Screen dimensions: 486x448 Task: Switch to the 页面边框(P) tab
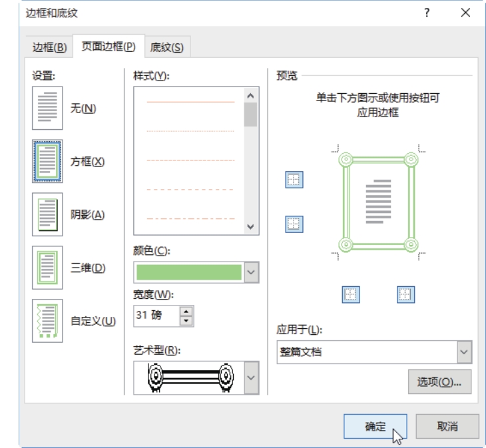109,47
